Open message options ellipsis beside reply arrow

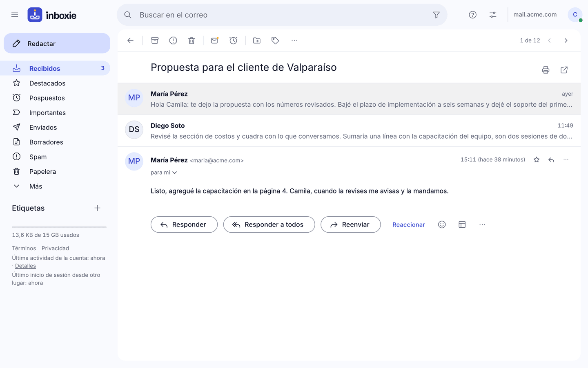click(566, 160)
